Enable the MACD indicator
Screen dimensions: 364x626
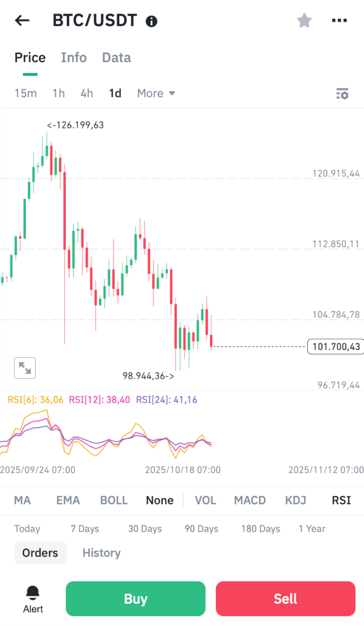(250, 500)
